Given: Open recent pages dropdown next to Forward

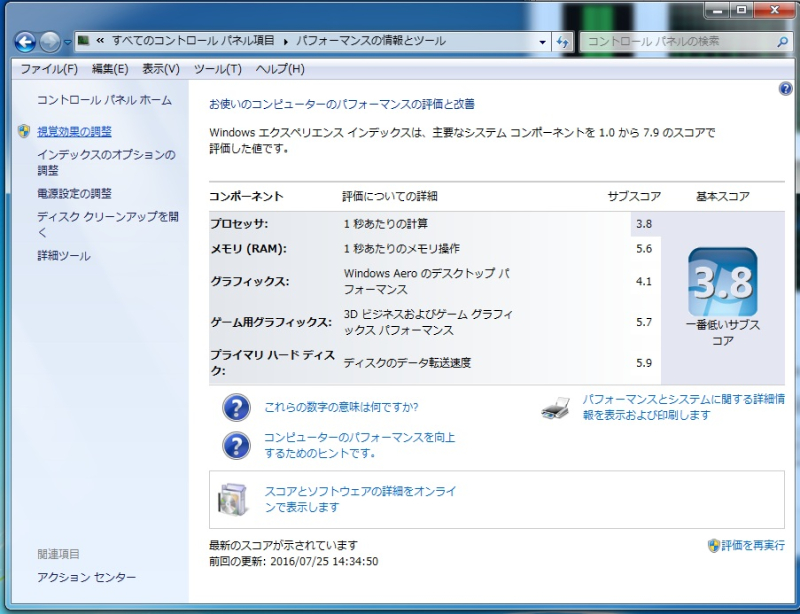Looking at the screenshot, I should [x=67, y=42].
